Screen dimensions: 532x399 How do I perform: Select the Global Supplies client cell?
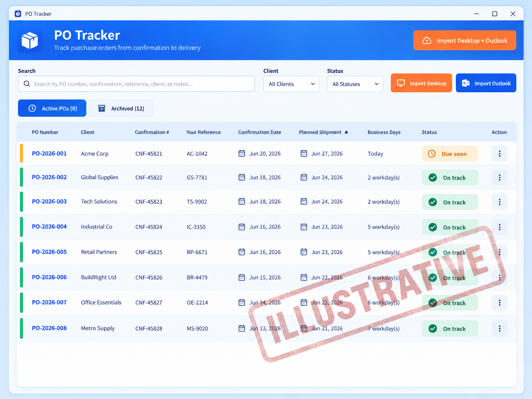100,177
